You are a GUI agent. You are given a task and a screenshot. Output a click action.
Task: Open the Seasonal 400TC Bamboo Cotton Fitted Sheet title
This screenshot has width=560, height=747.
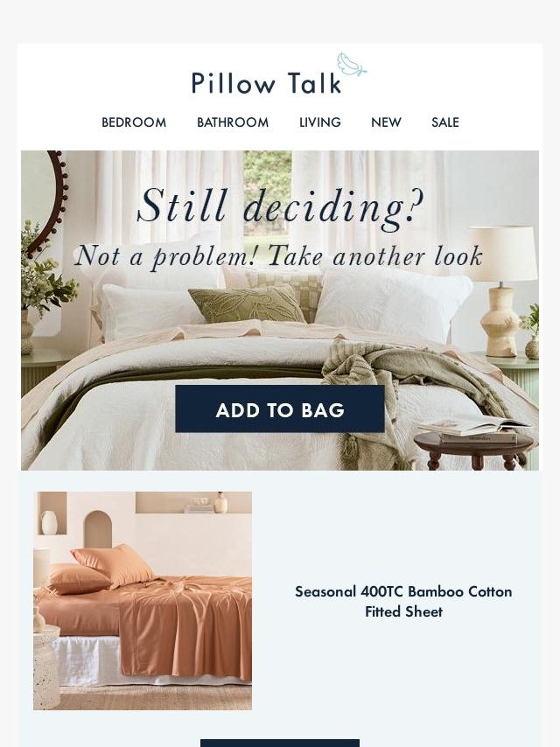pyautogui.click(x=403, y=601)
